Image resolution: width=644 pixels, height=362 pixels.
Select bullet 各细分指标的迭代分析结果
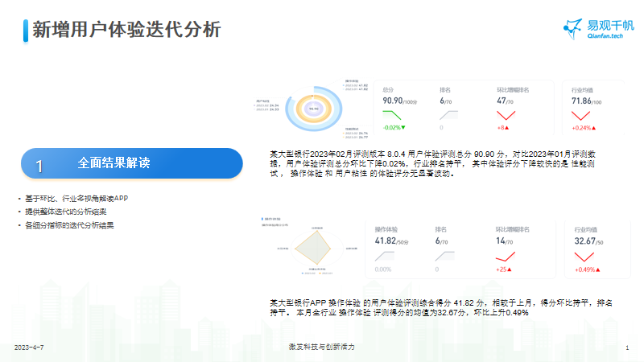(x=69, y=225)
